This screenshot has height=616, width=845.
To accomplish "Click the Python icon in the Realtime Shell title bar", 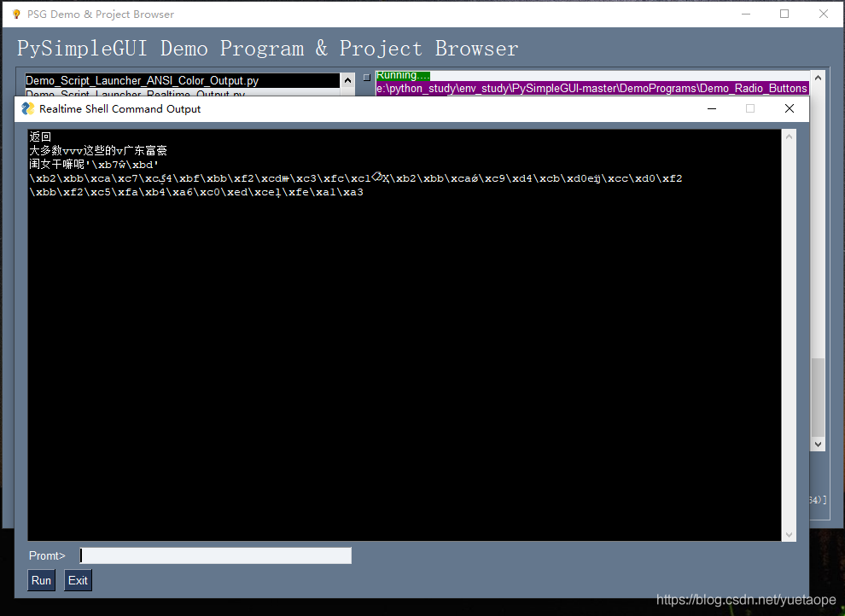I will [27, 108].
